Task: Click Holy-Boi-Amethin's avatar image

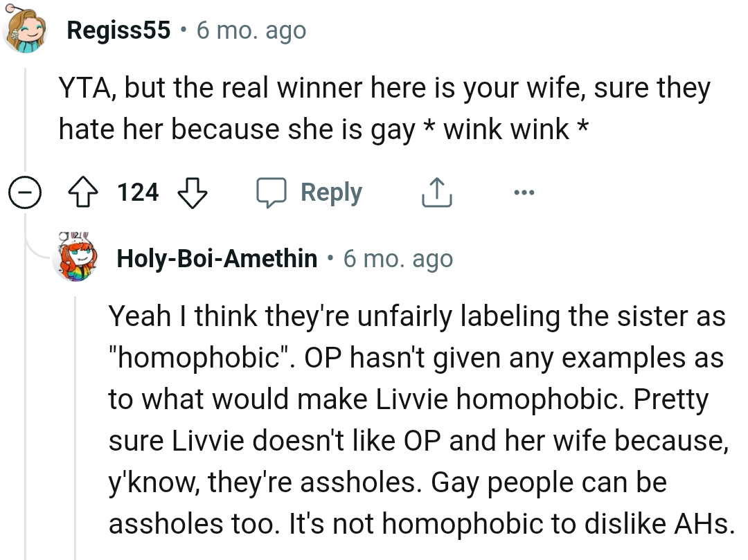Action: (x=76, y=258)
